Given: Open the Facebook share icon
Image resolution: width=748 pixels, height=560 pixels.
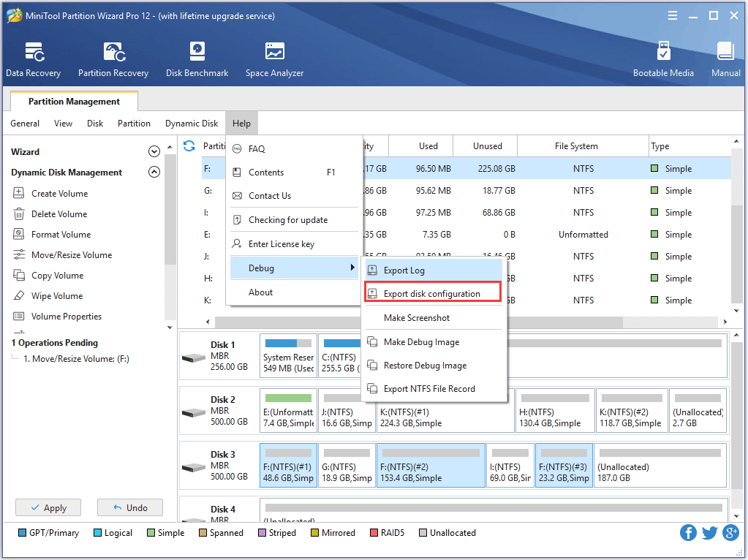Looking at the screenshot, I should click(x=688, y=532).
